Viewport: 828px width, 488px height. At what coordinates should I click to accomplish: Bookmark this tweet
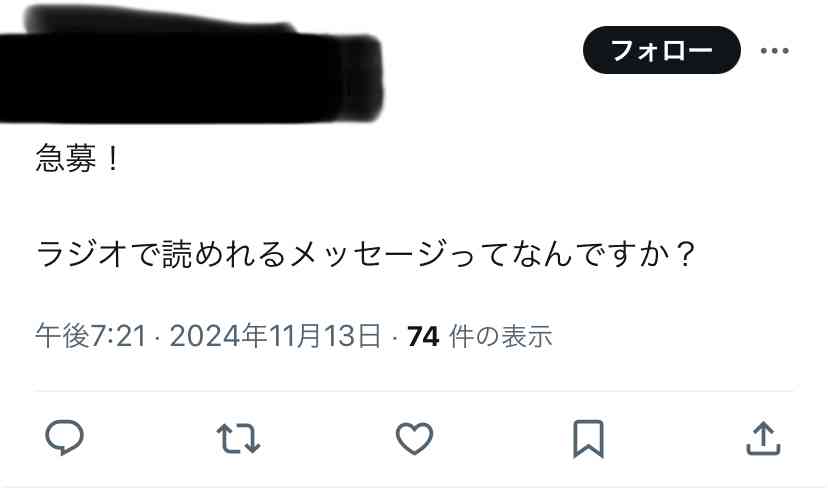[x=589, y=438]
